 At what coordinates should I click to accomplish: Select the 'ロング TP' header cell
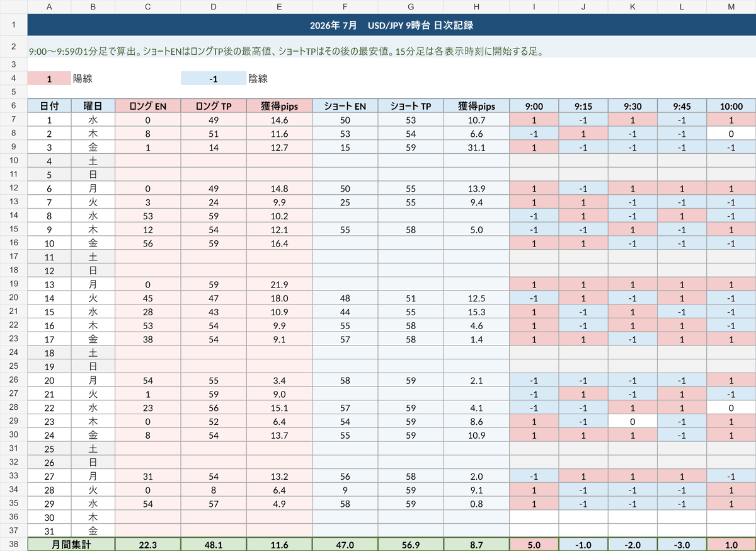point(213,106)
